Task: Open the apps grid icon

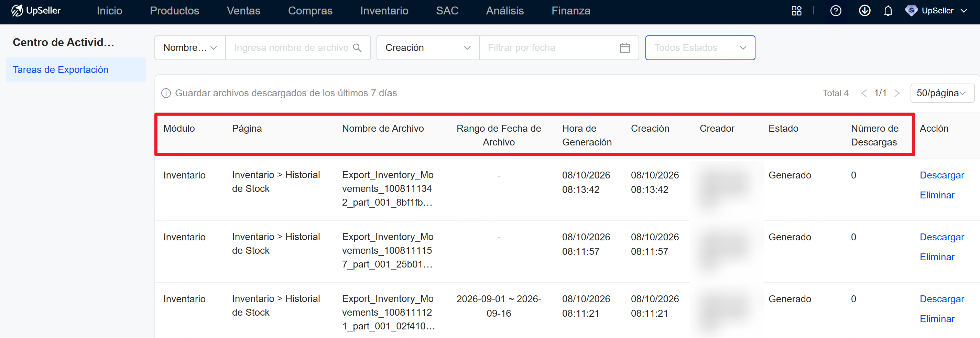Action: [796, 11]
